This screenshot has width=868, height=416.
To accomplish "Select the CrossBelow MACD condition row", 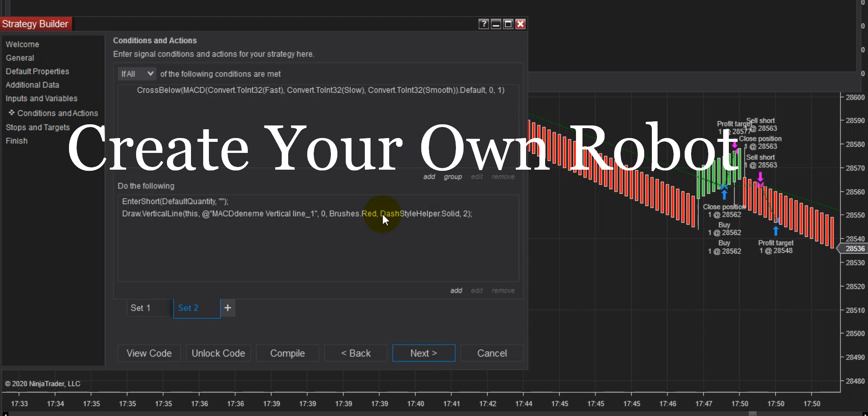I will pyautogui.click(x=320, y=90).
